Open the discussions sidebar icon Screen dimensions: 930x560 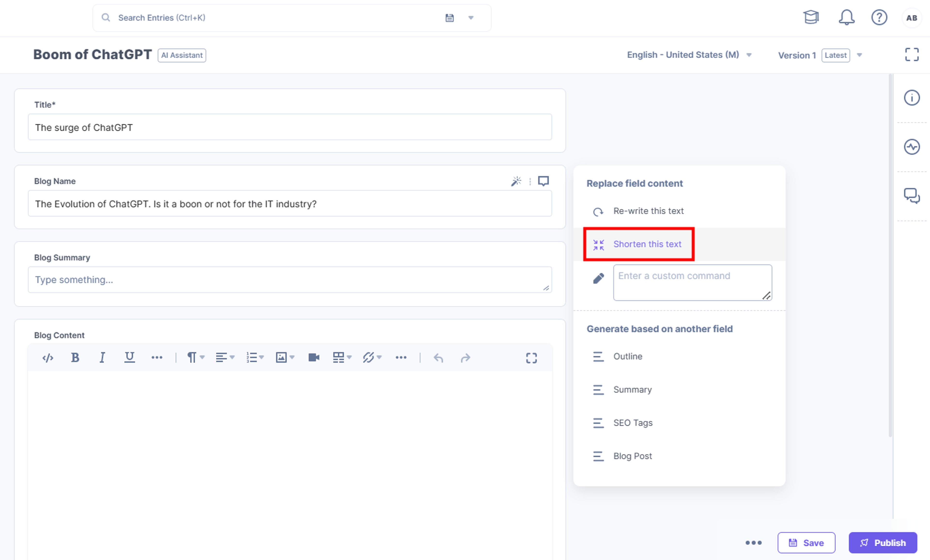point(912,196)
